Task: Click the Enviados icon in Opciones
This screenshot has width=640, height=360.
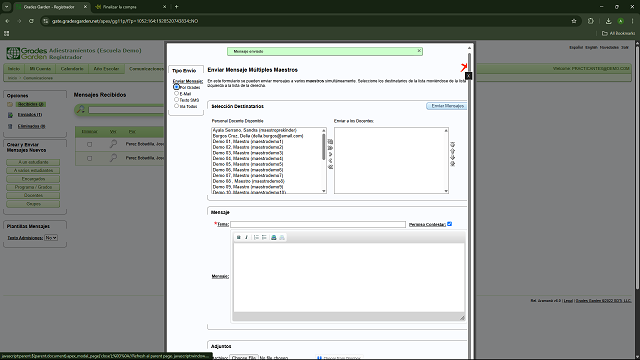Action: point(10,115)
